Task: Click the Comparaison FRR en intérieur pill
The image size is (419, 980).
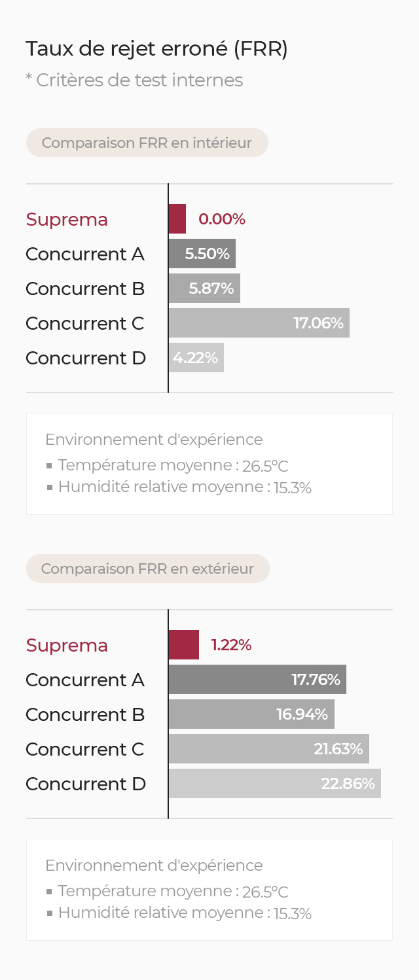Action: click(147, 143)
